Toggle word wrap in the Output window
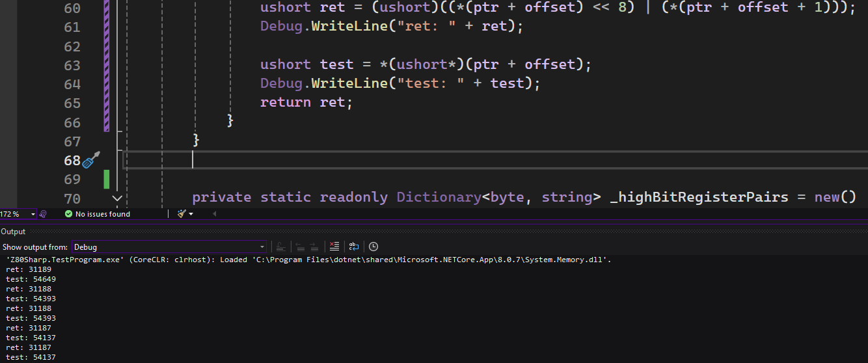 [353, 247]
